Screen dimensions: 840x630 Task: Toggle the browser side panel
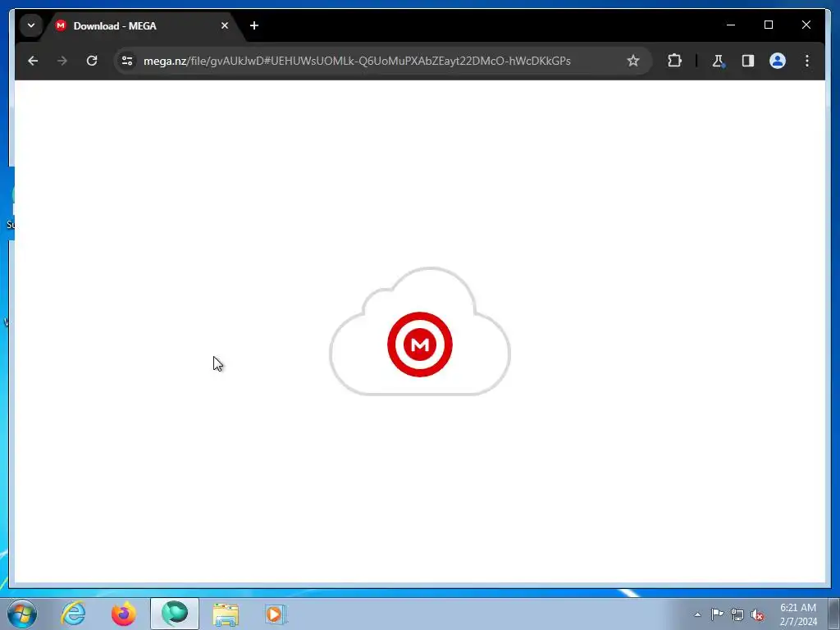[x=748, y=61]
